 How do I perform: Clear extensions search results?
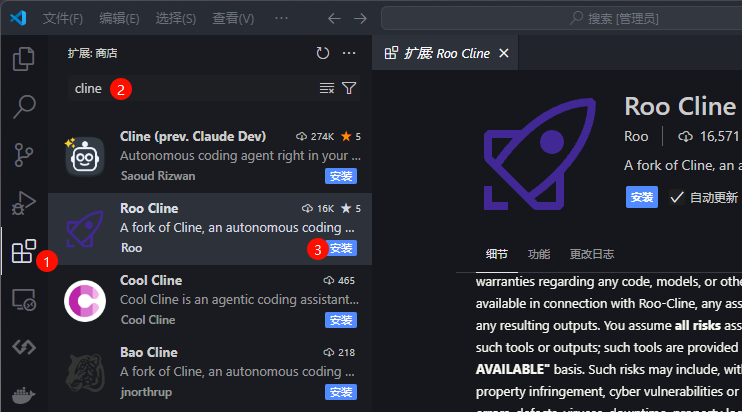tap(327, 88)
